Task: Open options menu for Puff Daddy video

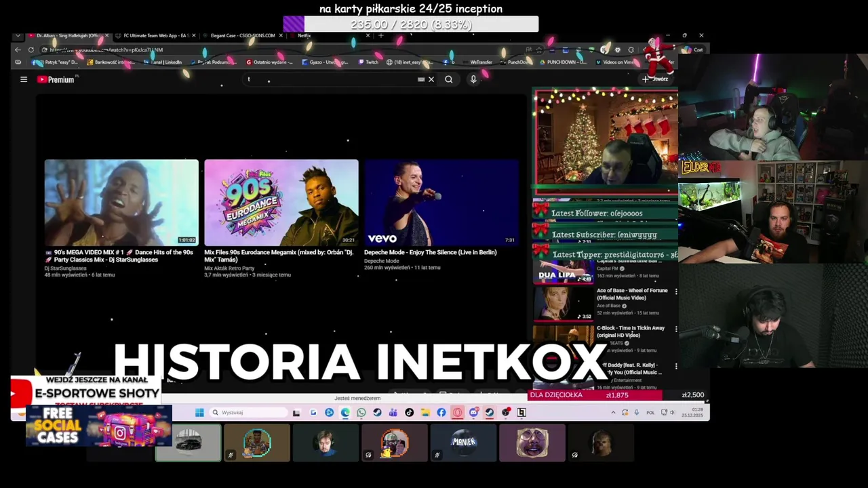Action: (x=675, y=366)
